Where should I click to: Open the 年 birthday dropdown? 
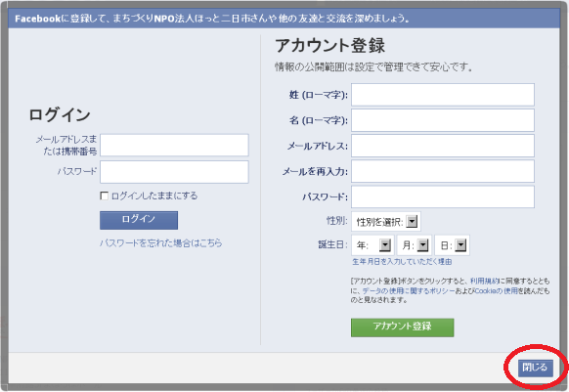pos(373,245)
